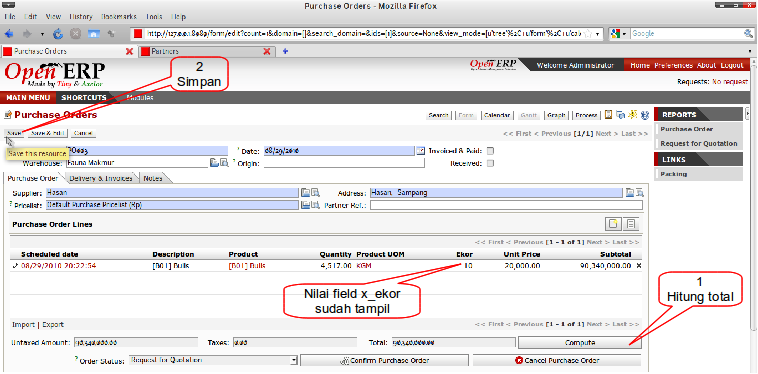Open Supplier record folder icon
This screenshot has width=758, height=374.
coord(306,193)
